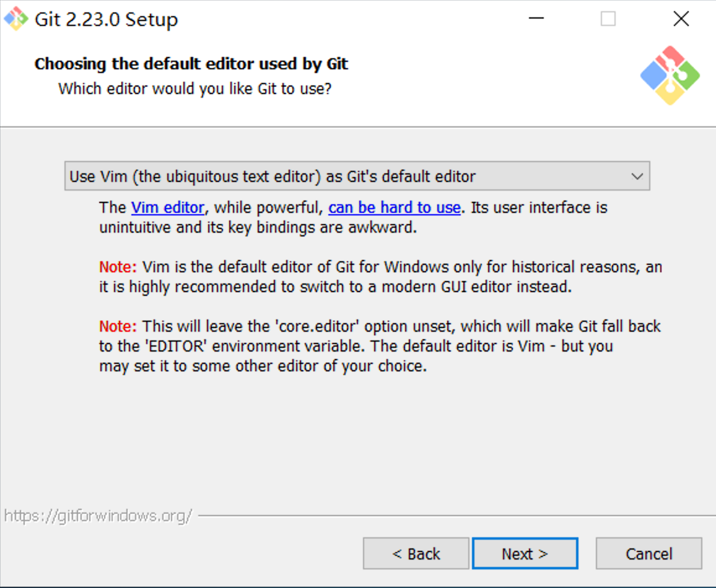The height and width of the screenshot is (588, 716).
Task: Click the 'key bindings are awkward' description line
Action: 258,227
